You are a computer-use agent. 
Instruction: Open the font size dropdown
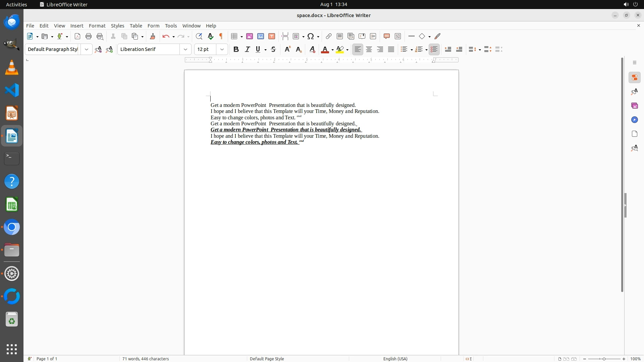222,50
